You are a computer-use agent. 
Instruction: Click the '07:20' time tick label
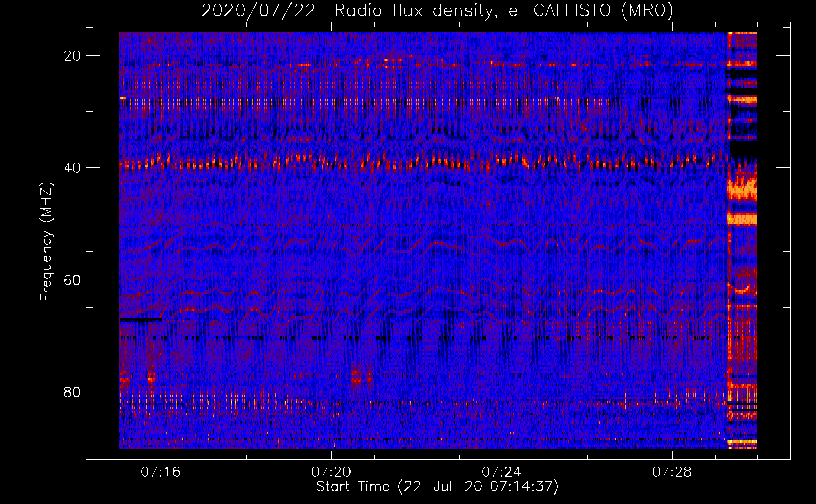click(331, 472)
